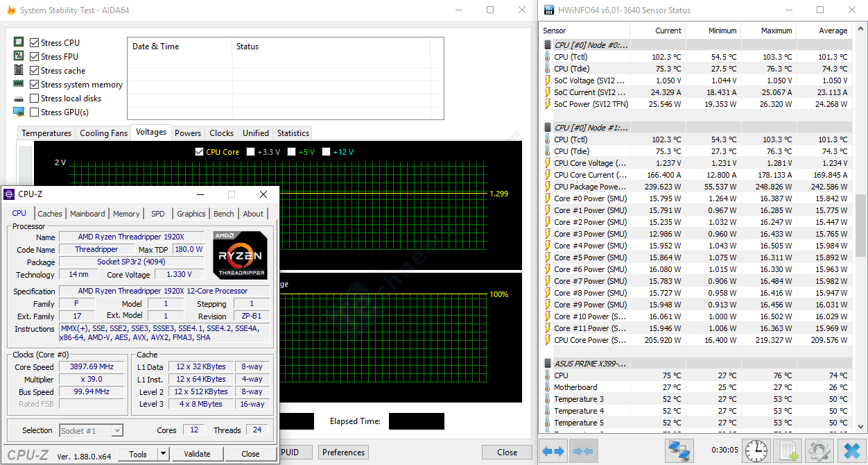868x465 pixels.
Task: Switch to AIDA64 Temperatures tab
Action: coord(46,133)
